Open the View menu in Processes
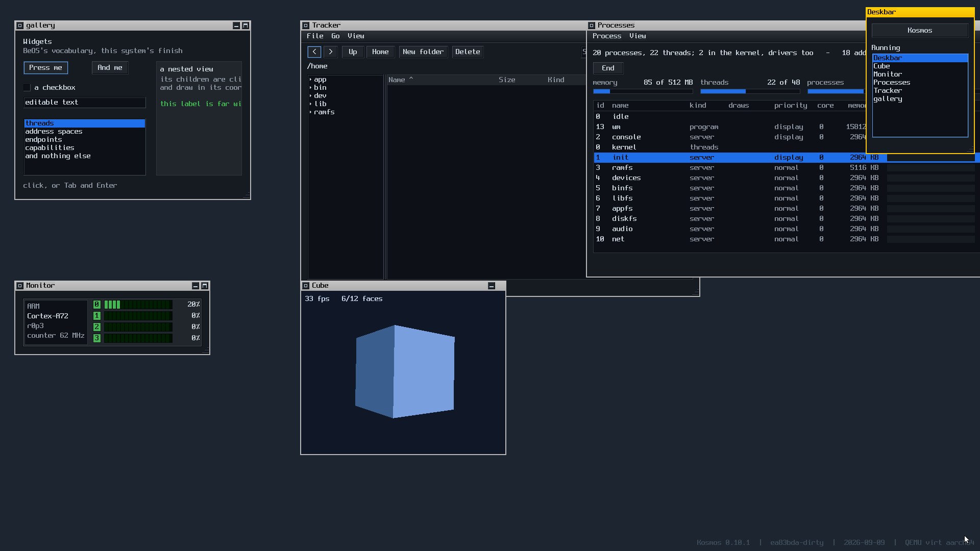The width and height of the screenshot is (980, 551). coord(638,36)
